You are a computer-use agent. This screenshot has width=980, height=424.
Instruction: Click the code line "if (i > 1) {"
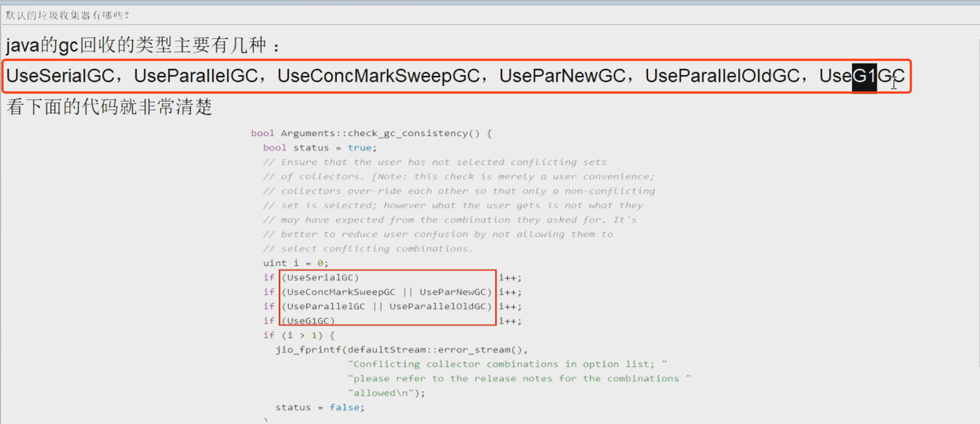tap(299, 336)
